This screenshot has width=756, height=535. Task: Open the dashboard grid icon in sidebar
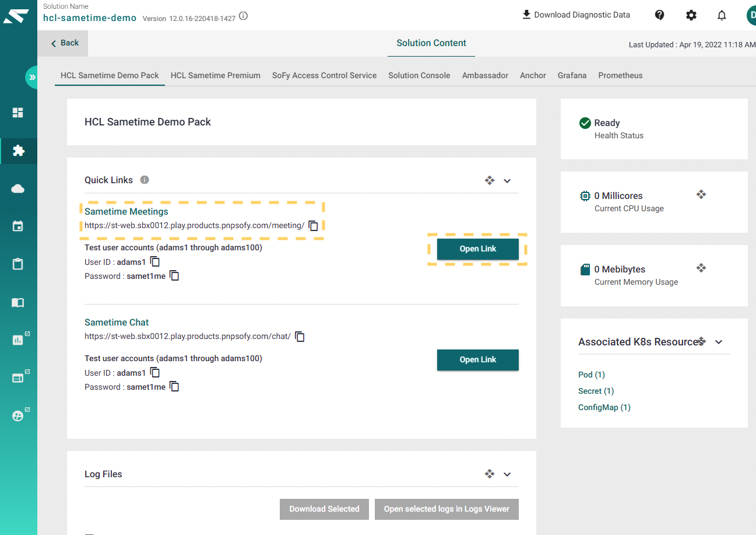[18, 113]
